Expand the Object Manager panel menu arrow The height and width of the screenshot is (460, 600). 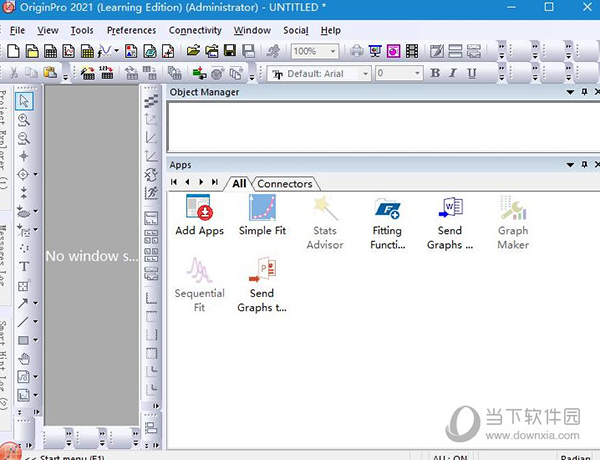click(x=570, y=92)
